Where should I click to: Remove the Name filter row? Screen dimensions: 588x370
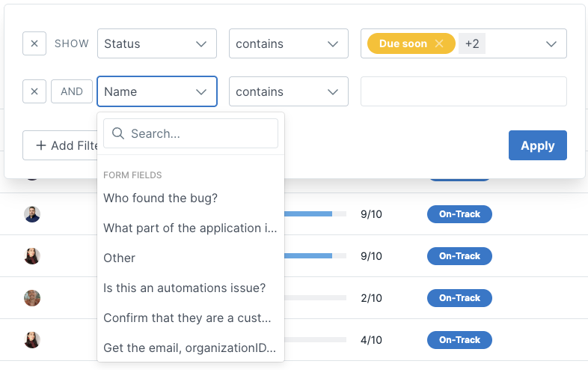(x=34, y=91)
